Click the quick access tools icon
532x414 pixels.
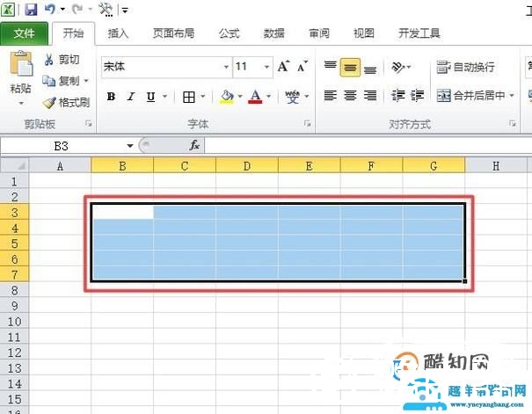tap(106, 10)
